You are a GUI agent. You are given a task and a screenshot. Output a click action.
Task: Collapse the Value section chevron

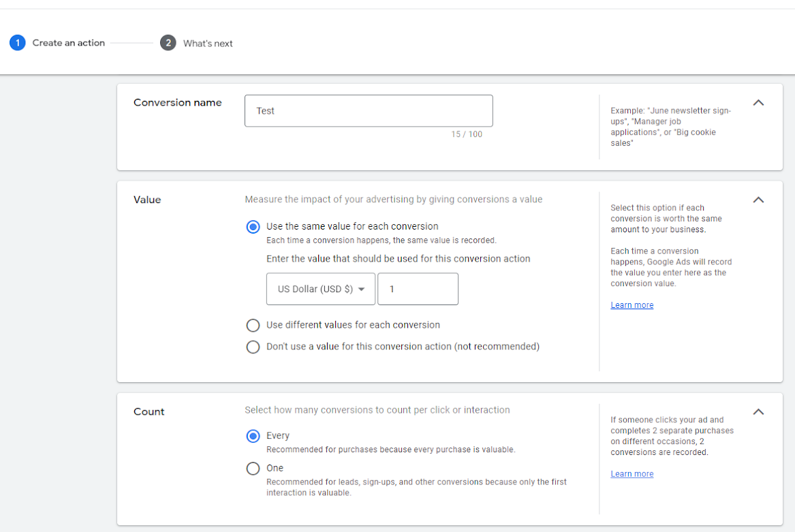pos(758,200)
